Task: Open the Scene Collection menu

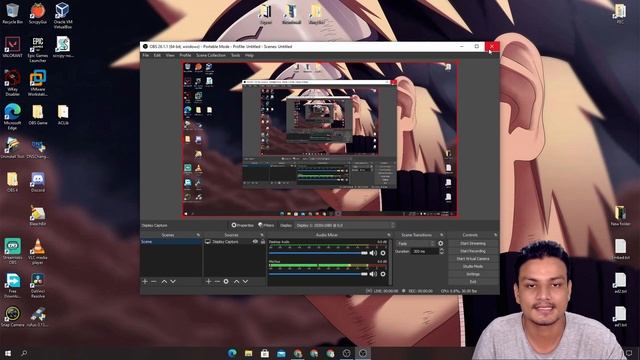Action: coord(211,55)
